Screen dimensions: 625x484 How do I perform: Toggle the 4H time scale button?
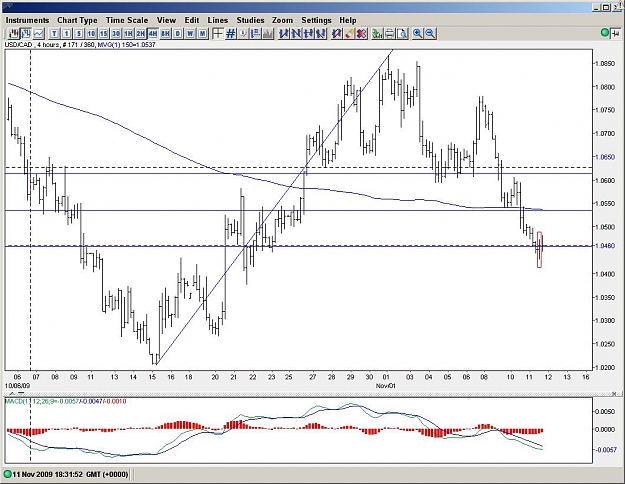tap(153, 34)
